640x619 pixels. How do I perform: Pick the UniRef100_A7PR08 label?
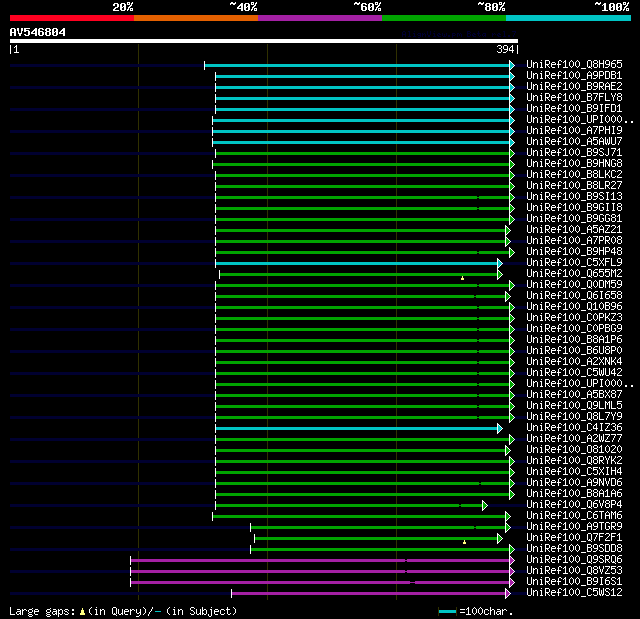[x=574, y=241]
